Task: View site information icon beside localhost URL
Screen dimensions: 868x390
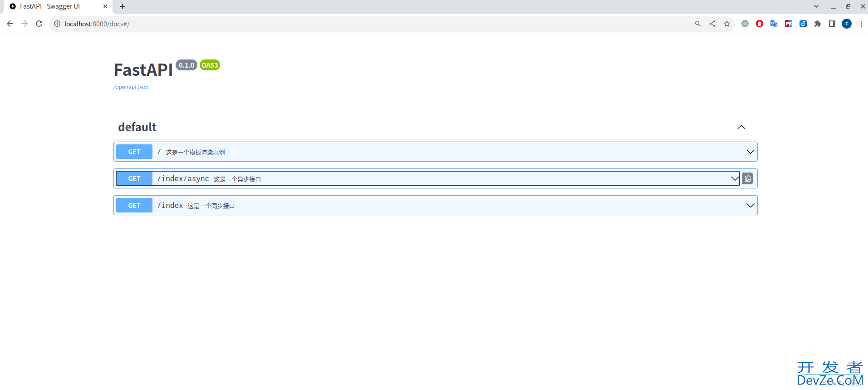Action: coord(57,24)
